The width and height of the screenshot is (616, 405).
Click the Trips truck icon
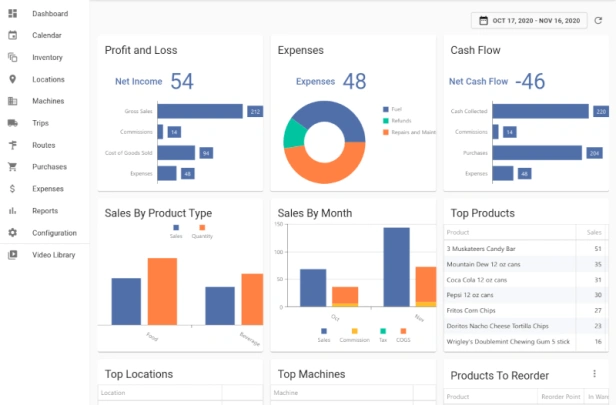point(12,123)
